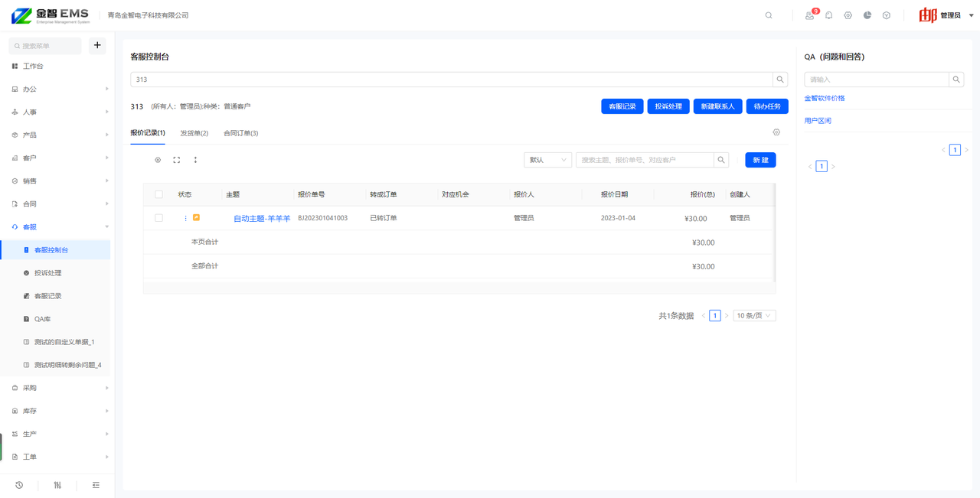Open the 金智软件价格 QA link
Image resolution: width=980 pixels, height=498 pixels.
[x=825, y=98]
